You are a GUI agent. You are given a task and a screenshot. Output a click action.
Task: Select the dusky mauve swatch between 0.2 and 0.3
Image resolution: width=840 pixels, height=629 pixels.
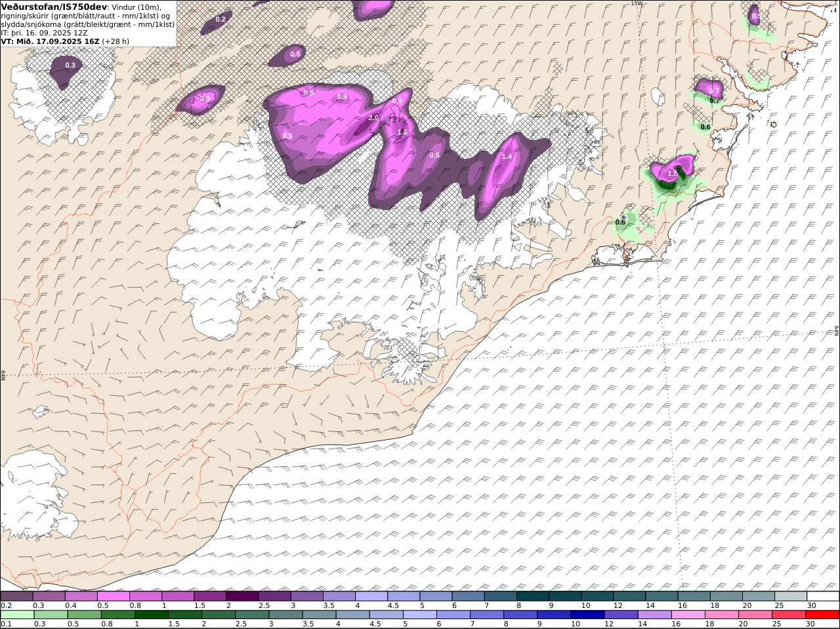pos(17,596)
